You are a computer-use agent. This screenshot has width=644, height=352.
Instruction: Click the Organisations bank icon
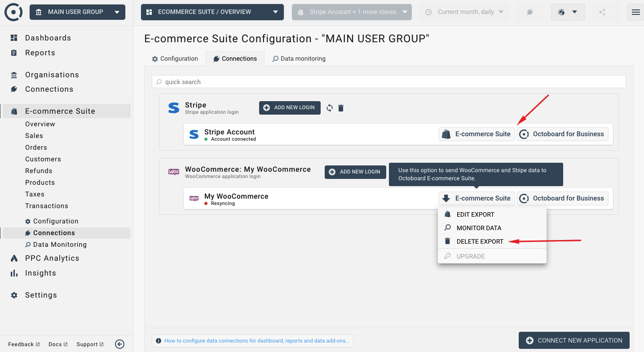(14, 75)
